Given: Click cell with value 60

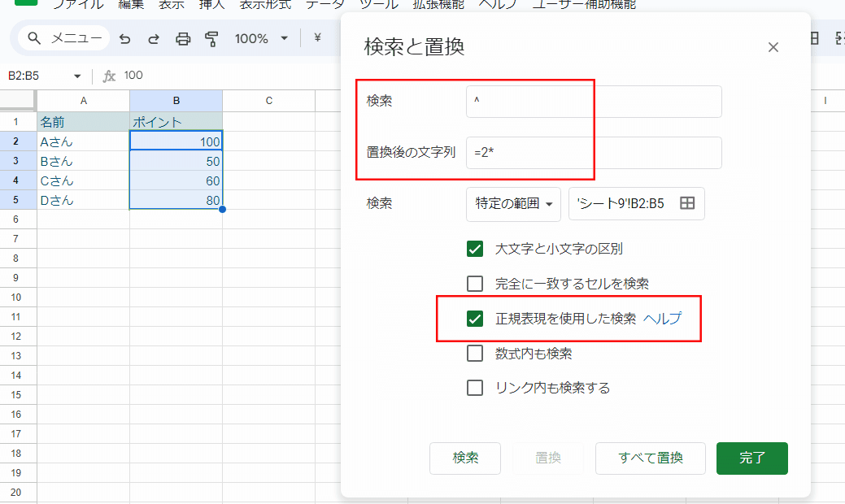Looking at the screenshot, I should (176, 180).
